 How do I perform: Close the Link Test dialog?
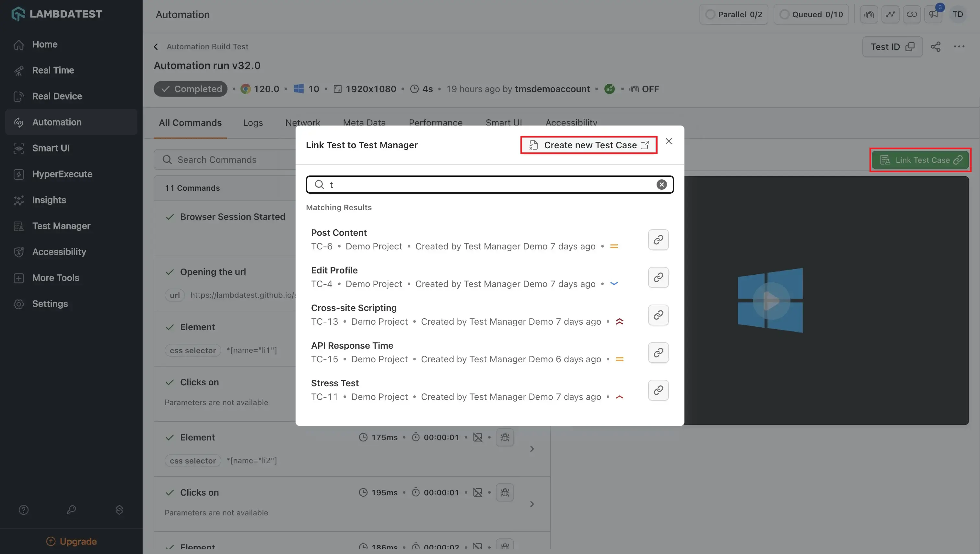669,141
